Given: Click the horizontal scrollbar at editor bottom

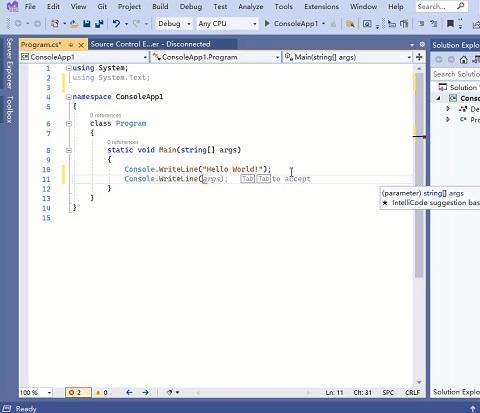Looking at the screenshot, I should [x=253, y=392].
